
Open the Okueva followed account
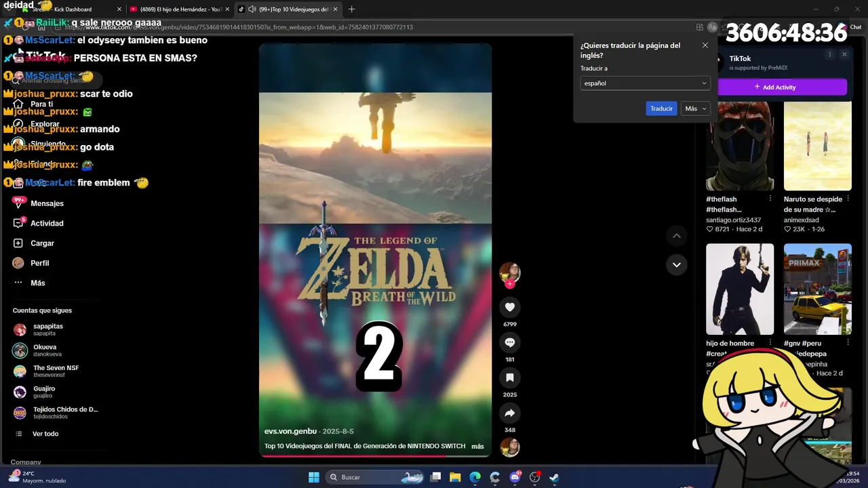point(46,350)
